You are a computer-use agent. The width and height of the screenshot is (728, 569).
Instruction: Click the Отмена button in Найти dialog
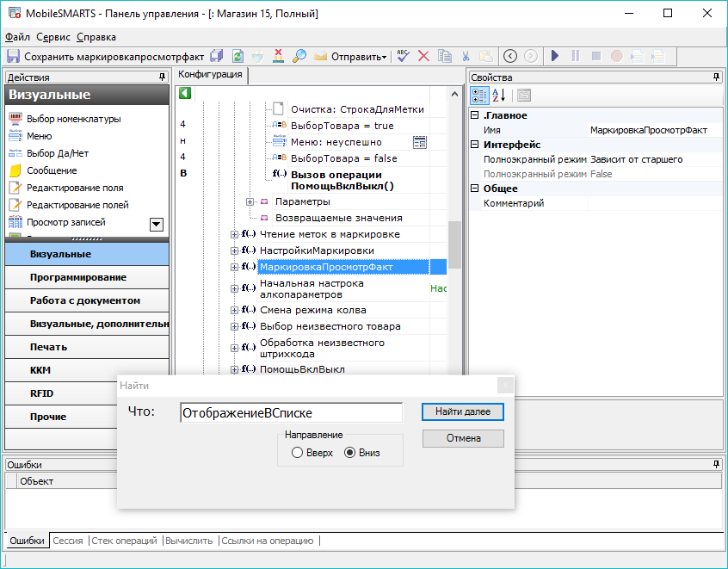463,438
